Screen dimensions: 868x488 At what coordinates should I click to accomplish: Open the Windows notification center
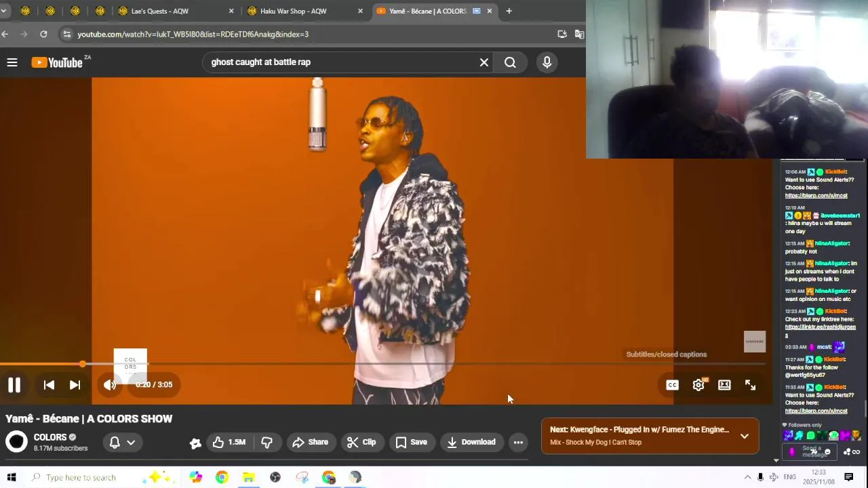848,477
